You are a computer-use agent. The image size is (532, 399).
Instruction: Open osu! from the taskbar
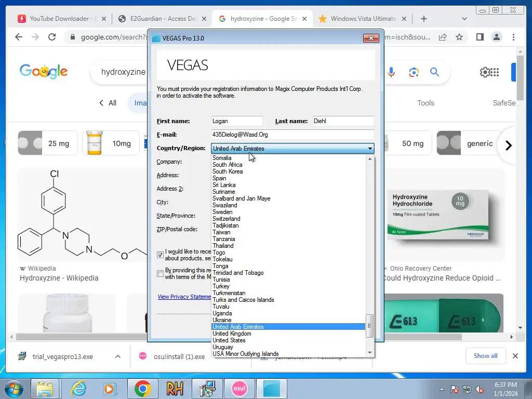coord(240,389)
